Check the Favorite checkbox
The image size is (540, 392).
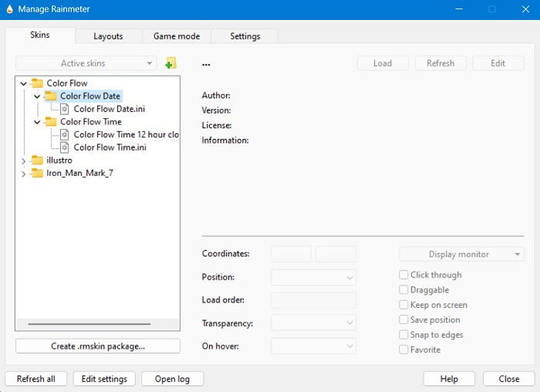(x=403, y=350)
